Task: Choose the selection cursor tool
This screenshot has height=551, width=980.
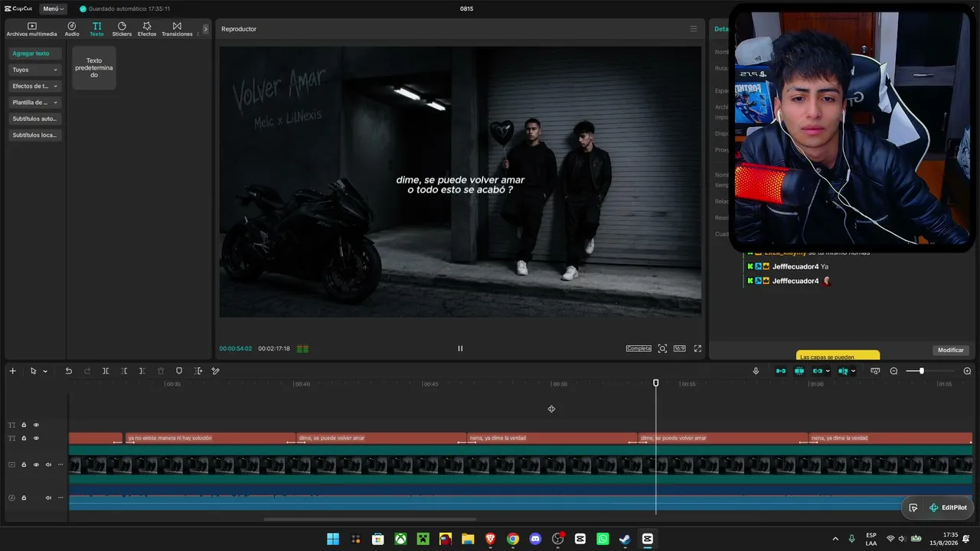Action: coord(33,371)
